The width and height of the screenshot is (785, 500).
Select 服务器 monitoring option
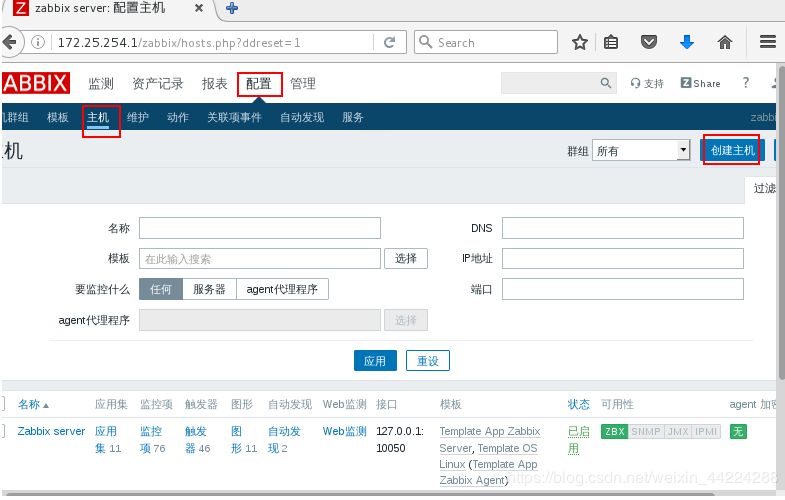[209, 289]
